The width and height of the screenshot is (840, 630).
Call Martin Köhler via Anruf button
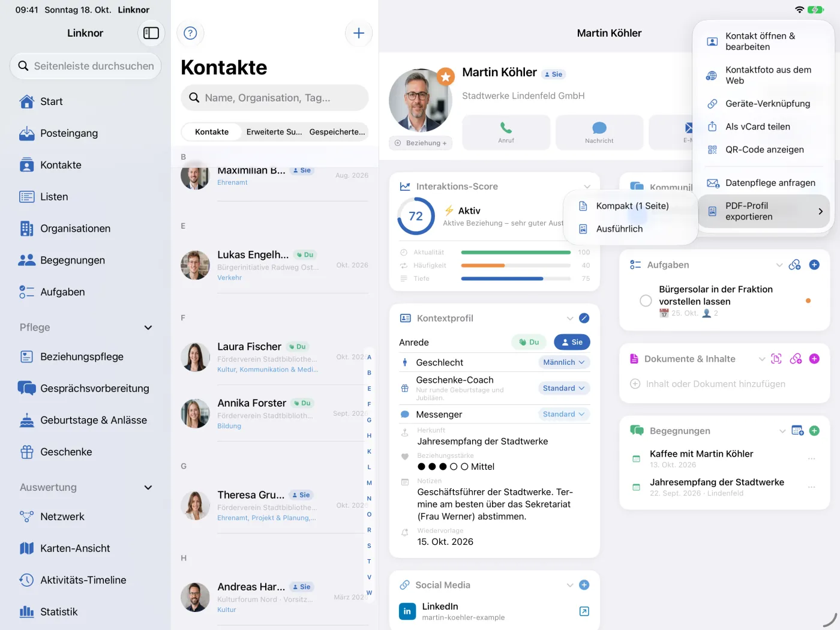pos(506,132)
